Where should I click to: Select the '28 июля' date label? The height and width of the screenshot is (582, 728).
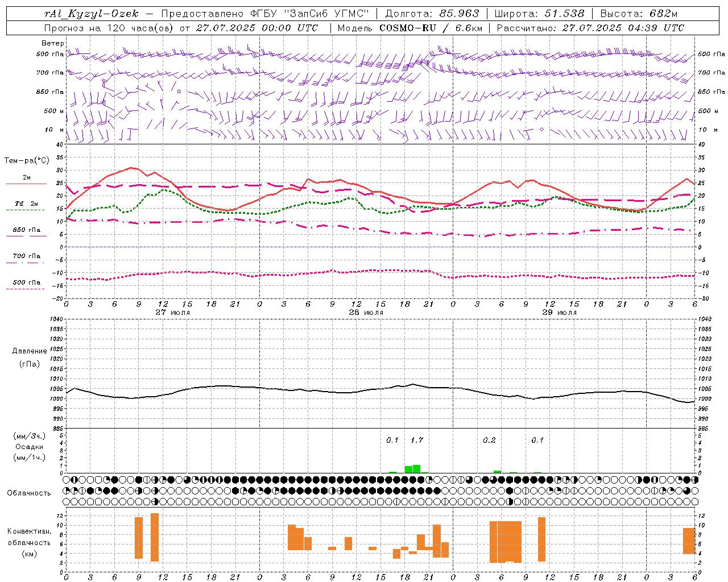(x=366, y=312)
